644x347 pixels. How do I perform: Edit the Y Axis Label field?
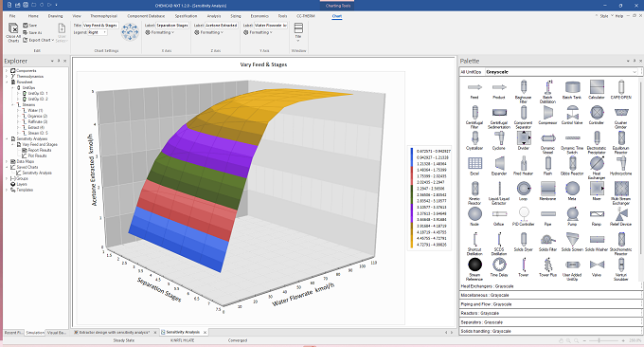(x=270, y=25)
